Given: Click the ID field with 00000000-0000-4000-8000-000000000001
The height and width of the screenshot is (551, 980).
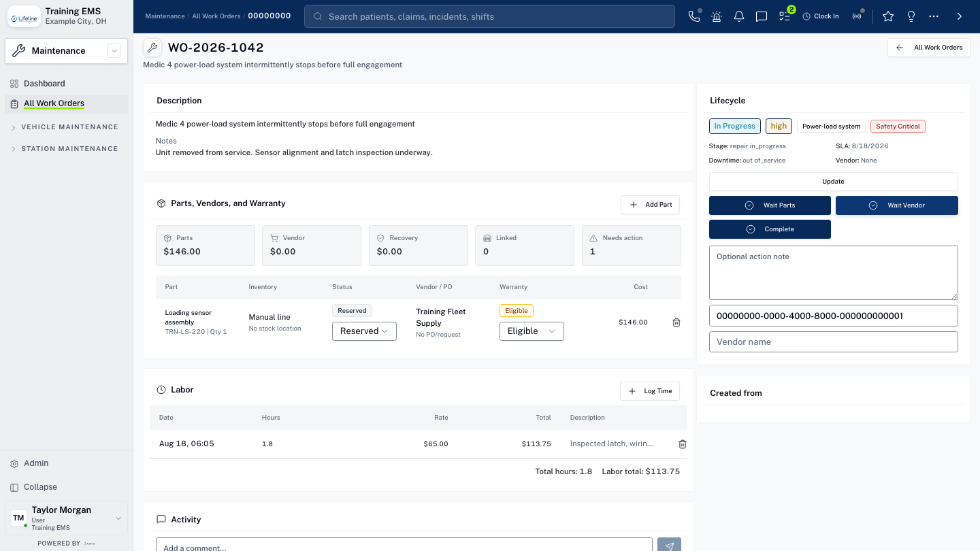Looking at the screenshot, I should click(x=833, y=316).
